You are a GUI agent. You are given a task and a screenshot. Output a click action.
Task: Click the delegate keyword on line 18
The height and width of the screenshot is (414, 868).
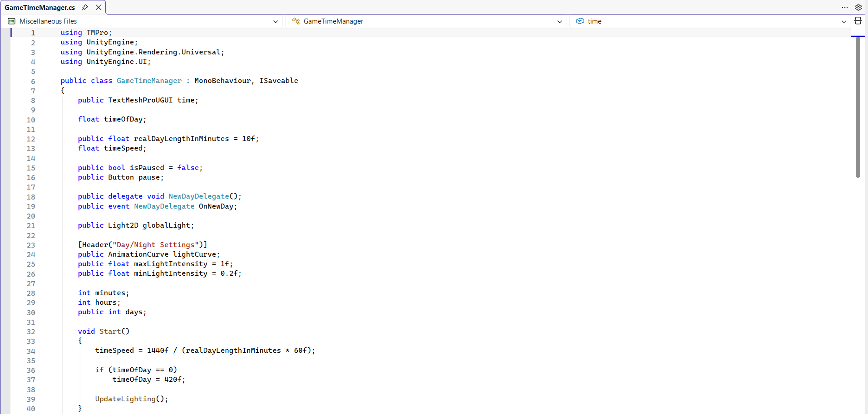(x=125, y=196)
